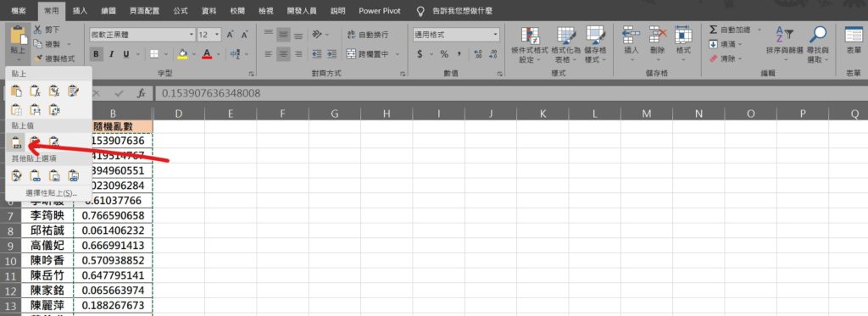868x316 pixels.
Task: Click 複製格式 Format Painter
Action: (53, 58)
